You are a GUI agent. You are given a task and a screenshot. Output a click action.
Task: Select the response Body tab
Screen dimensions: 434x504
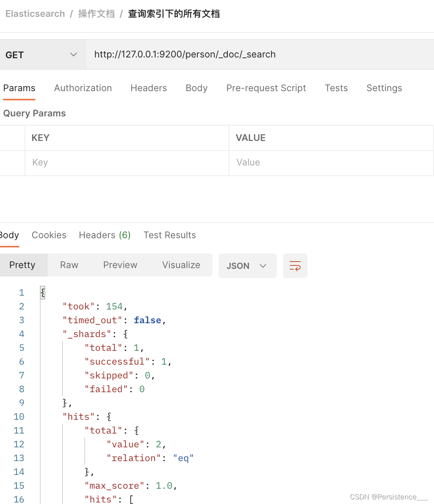tap(9, 235)
